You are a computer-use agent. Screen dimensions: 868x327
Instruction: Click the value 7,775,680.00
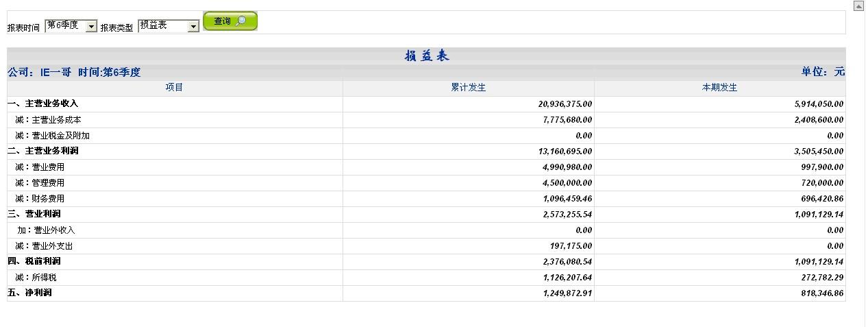(x=567, y=120)
